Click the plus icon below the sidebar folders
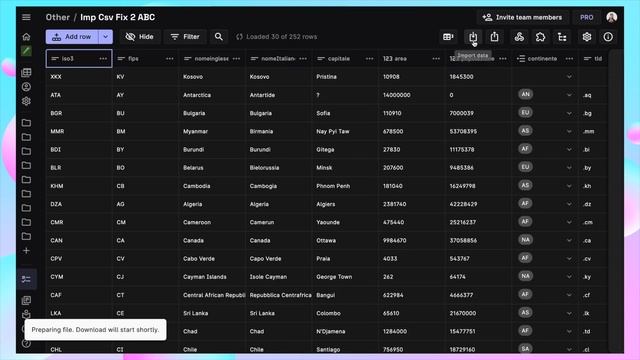 26,251
